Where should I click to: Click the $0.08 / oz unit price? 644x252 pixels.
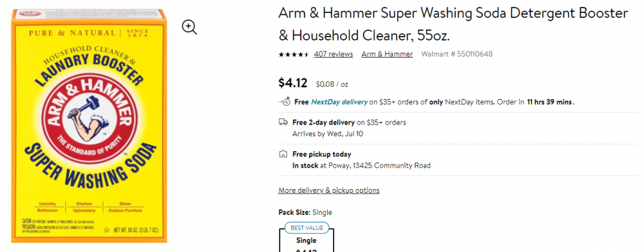click(332, 84)
